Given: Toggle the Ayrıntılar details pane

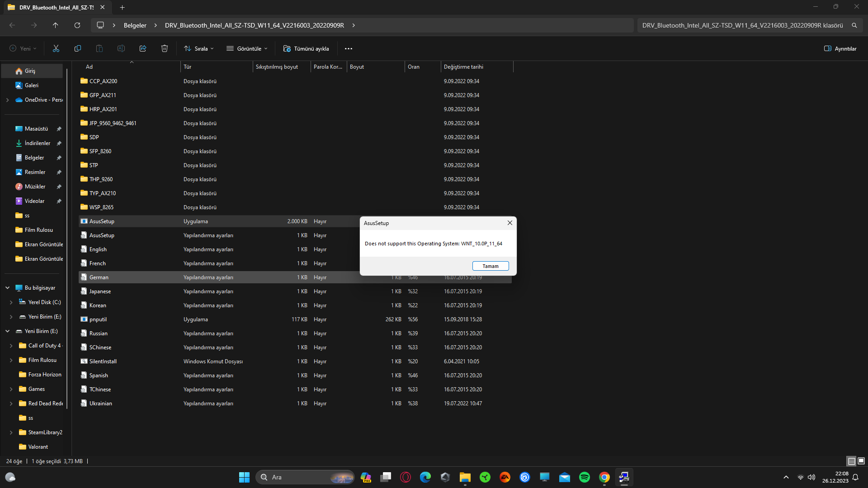Looking at the screenshot, I should pos(840,48).
